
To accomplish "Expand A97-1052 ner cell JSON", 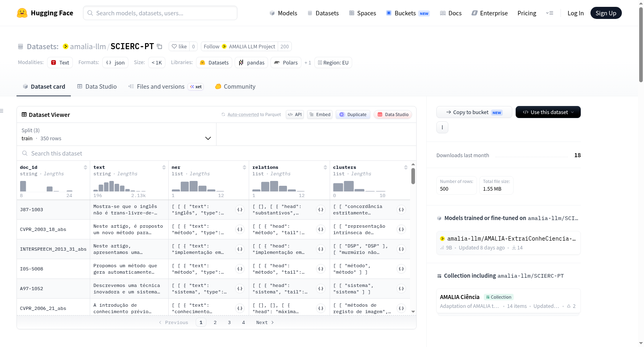I will point(240,289).
